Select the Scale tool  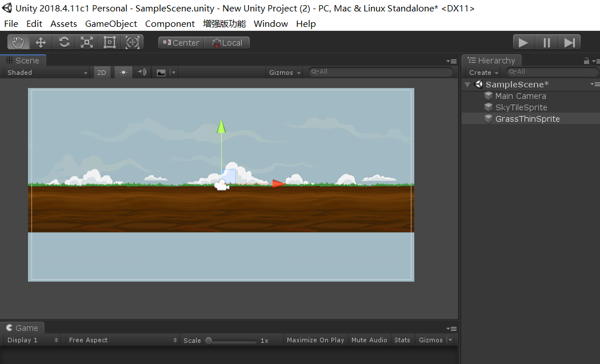coord(86,42)
